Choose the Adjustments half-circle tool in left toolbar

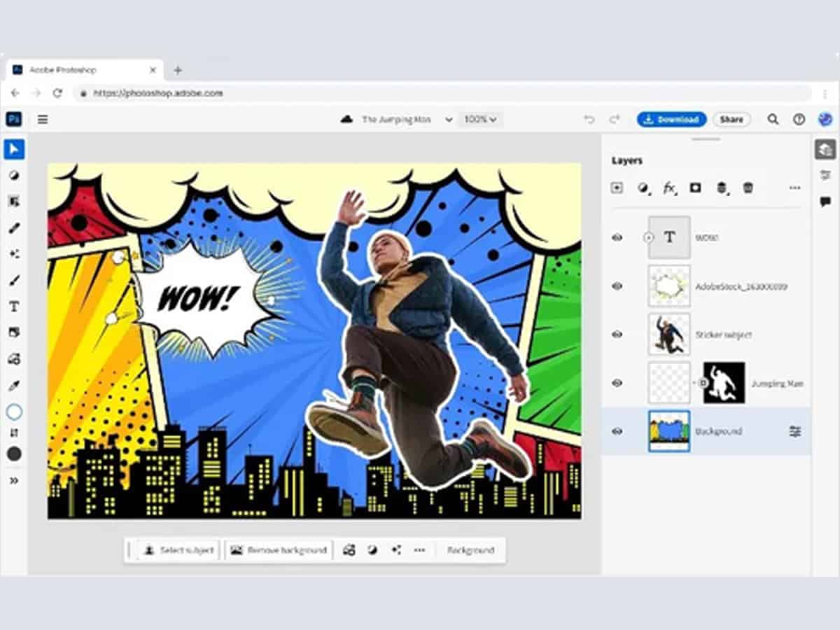click(14, 176)
